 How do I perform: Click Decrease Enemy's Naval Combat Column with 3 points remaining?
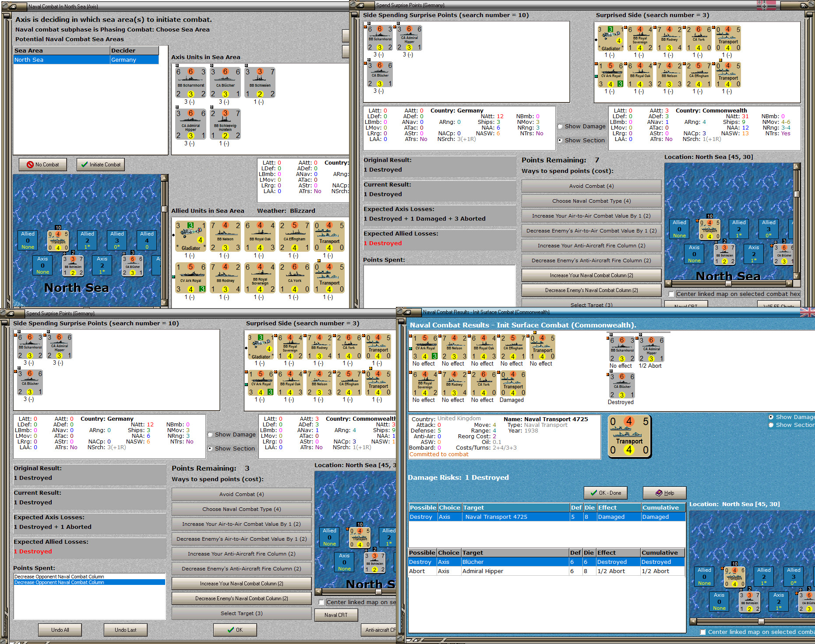click(241, 598)
